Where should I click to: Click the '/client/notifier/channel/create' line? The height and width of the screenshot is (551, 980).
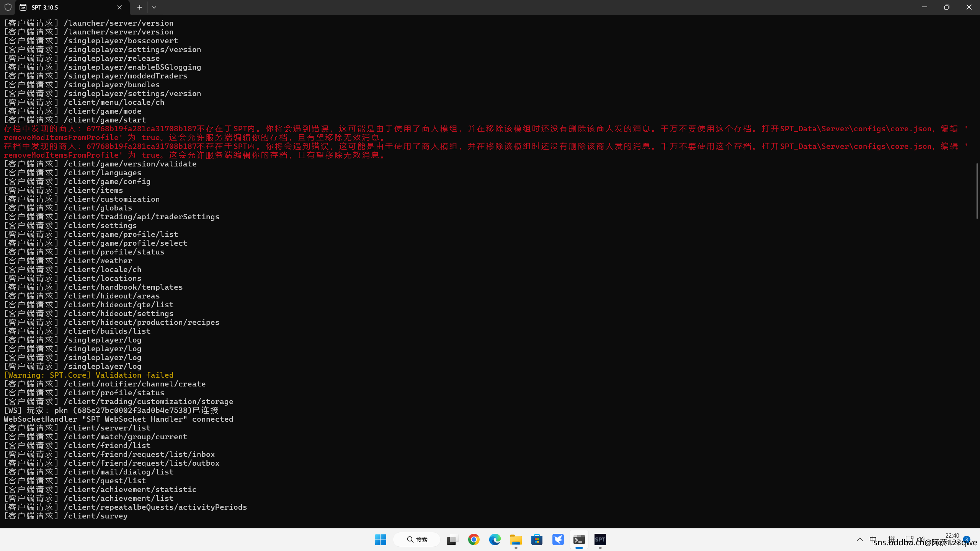105,384
